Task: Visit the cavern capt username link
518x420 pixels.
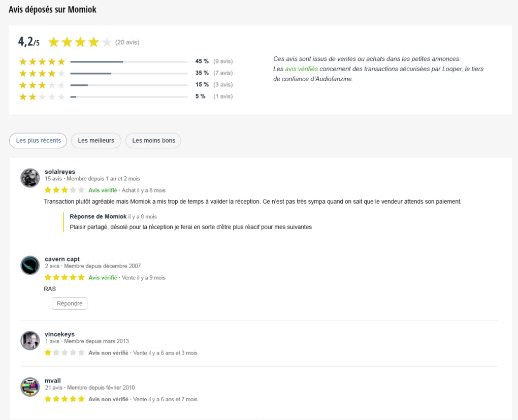Action: click(62, 259)
